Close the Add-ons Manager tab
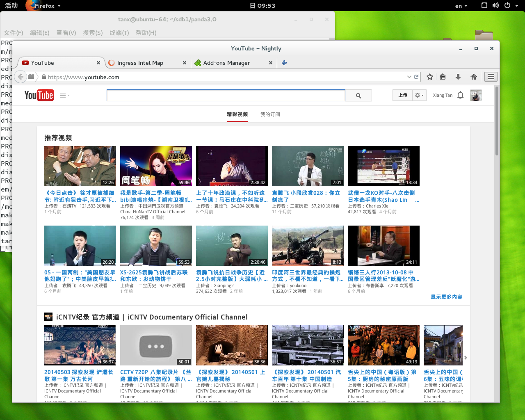The width and height of the screenshot is (525, 420). coord(271,63)
